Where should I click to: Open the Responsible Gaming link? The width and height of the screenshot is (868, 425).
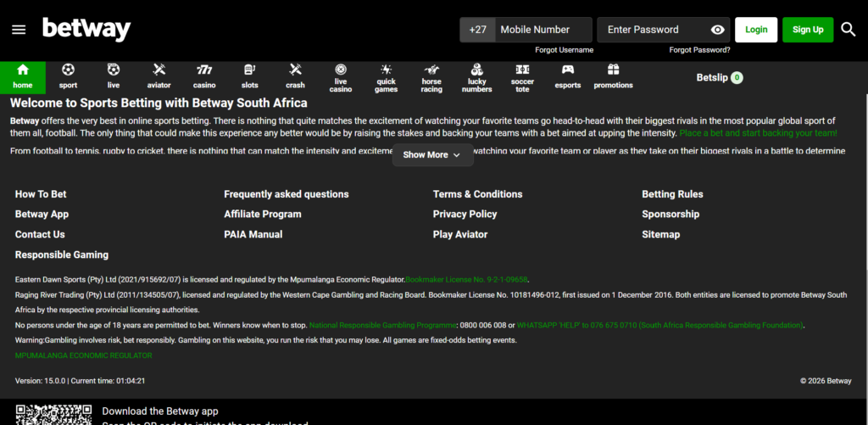[61, 254]
